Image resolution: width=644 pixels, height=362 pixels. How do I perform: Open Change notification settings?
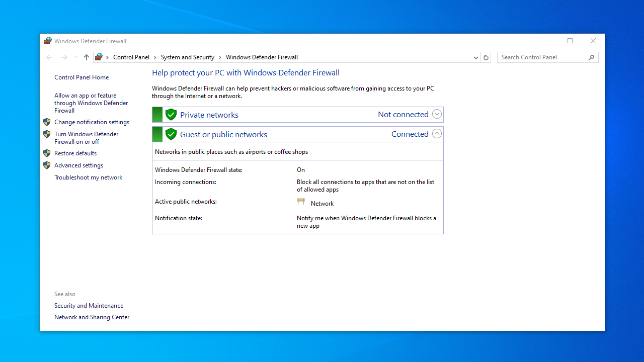(92, 122)
